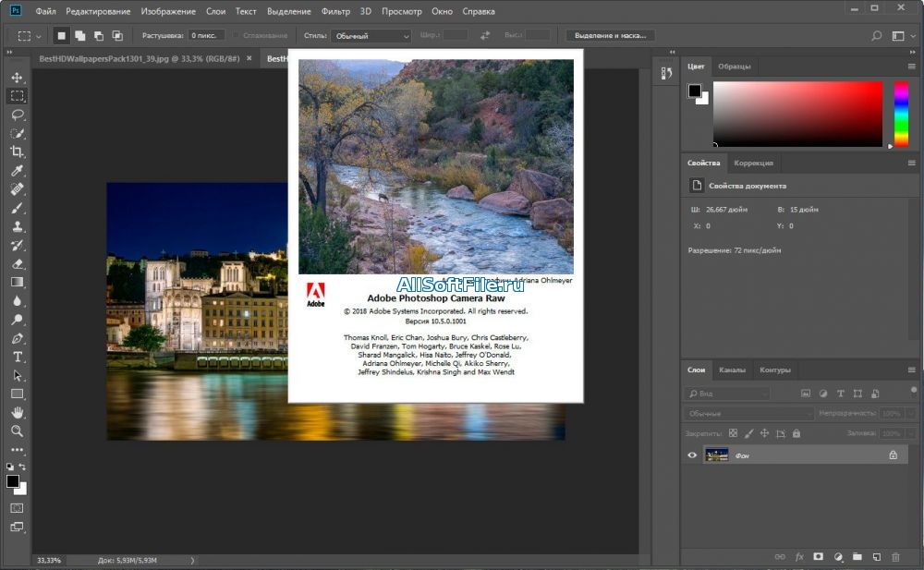Click the Выделение и маска button

(x=610, y=36)
